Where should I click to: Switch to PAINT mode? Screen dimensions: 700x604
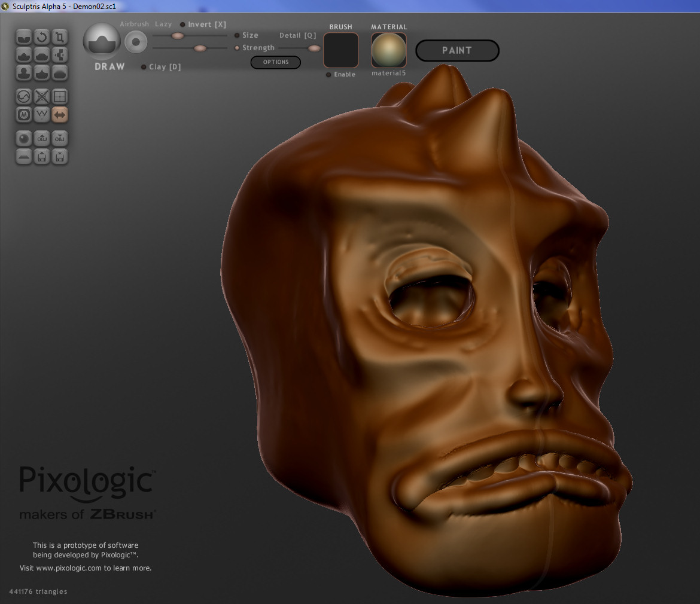point(457,51)
